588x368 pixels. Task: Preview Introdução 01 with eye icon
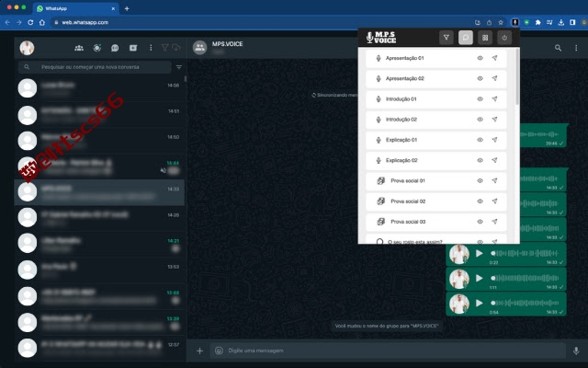(480, 99)
